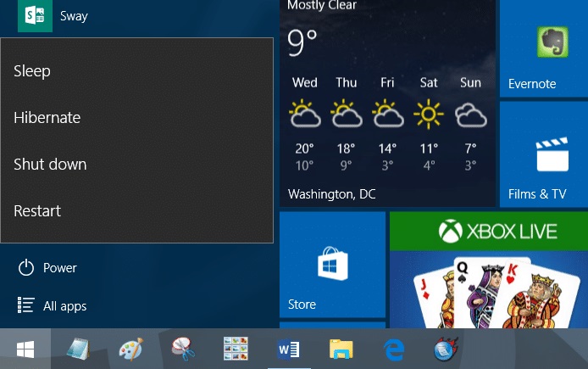588x369 pixels.
Task: Open the Notepad icon in the taskbar
Action: 78,349
